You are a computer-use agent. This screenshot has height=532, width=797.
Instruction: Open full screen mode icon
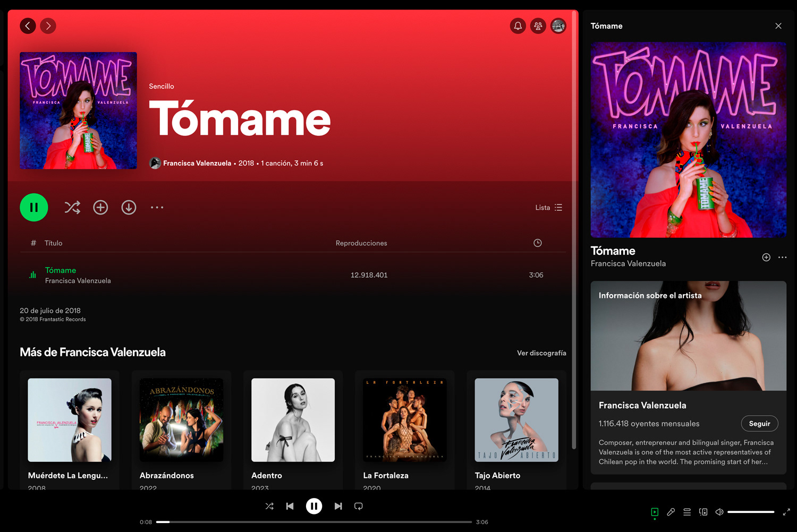point(786,512)
